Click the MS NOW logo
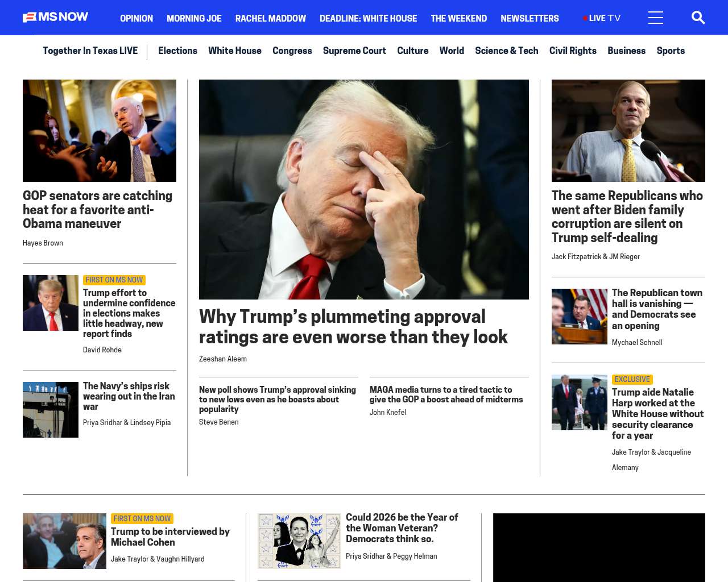 click(55, 17)
